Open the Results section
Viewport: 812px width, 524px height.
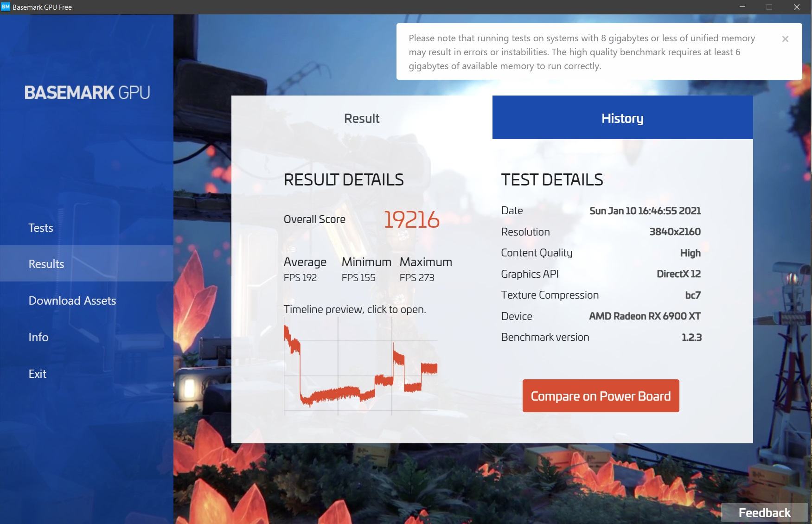pyautogui.click(x=87, y=264)
